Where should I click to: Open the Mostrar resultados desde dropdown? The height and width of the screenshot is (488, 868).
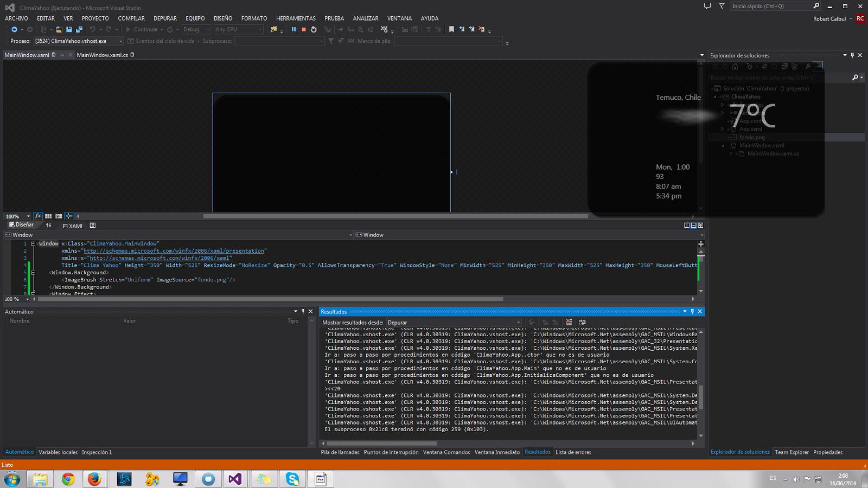454,323
